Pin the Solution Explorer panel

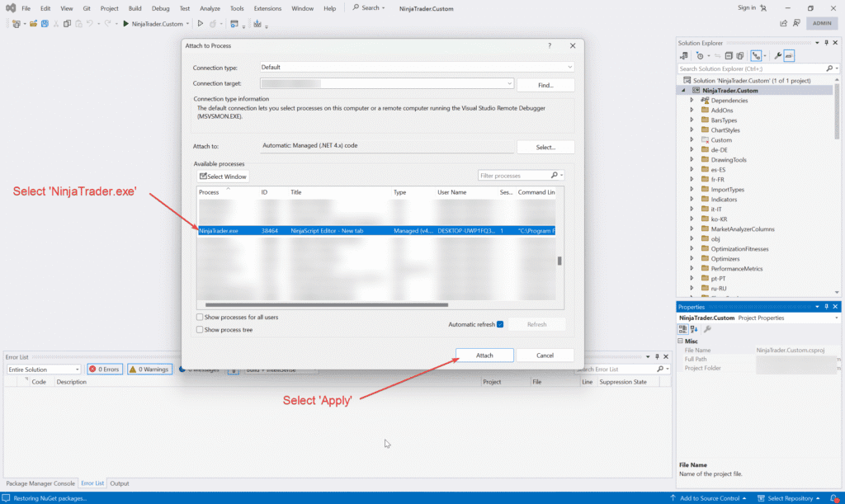point(826,43)
